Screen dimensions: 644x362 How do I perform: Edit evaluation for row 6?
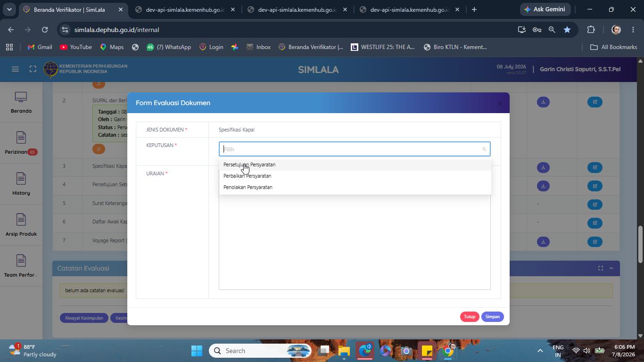pyautogui.click(x=595, y=223)
